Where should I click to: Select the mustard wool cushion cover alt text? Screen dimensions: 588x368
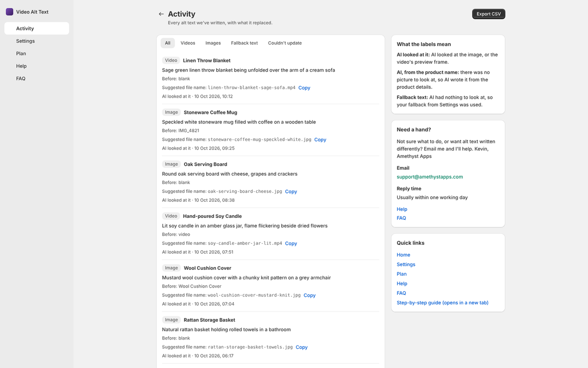tap(246, 278)
